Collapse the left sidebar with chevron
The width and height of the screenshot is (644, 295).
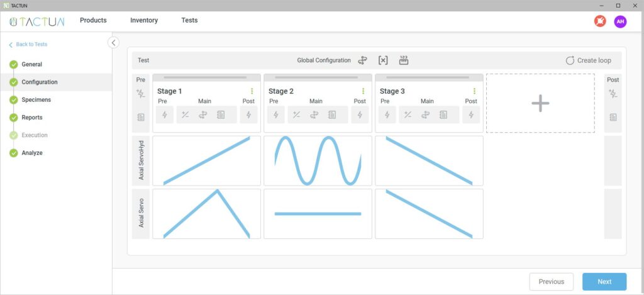pos(113,43)
